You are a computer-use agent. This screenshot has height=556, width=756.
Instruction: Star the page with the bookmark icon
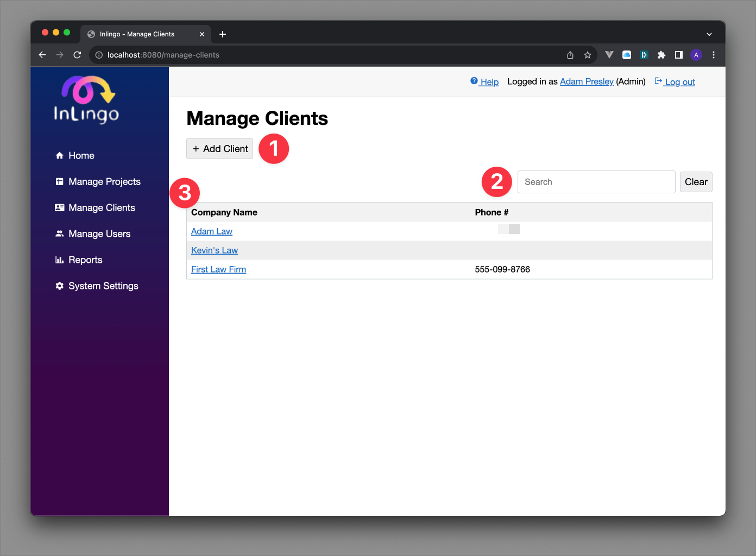pyautogui.click(x=587, y=55)
